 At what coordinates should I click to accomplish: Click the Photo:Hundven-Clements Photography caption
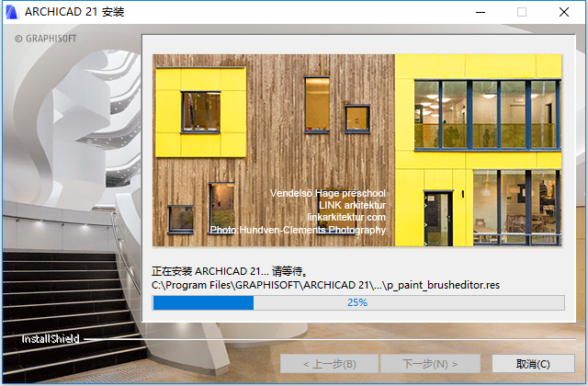[298, 230]
